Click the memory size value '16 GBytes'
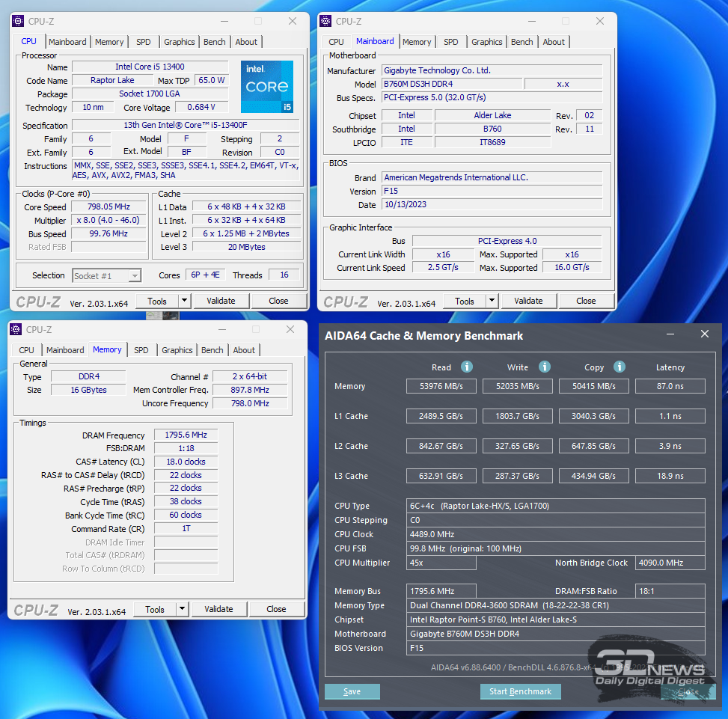 pyautogui.click(x=89, y=390)
